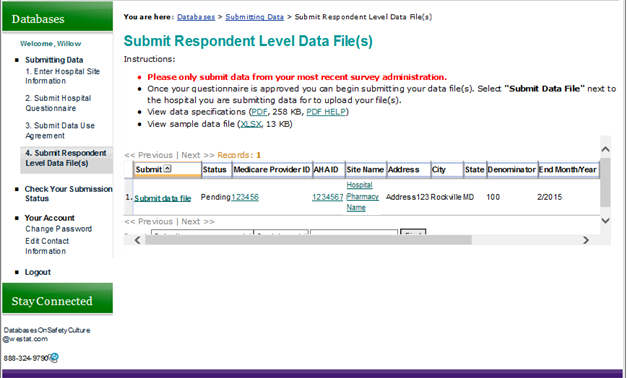Click the Pending status cell
Image resolution: width=628 pixels, height=378 pixels.
(215, 197)
